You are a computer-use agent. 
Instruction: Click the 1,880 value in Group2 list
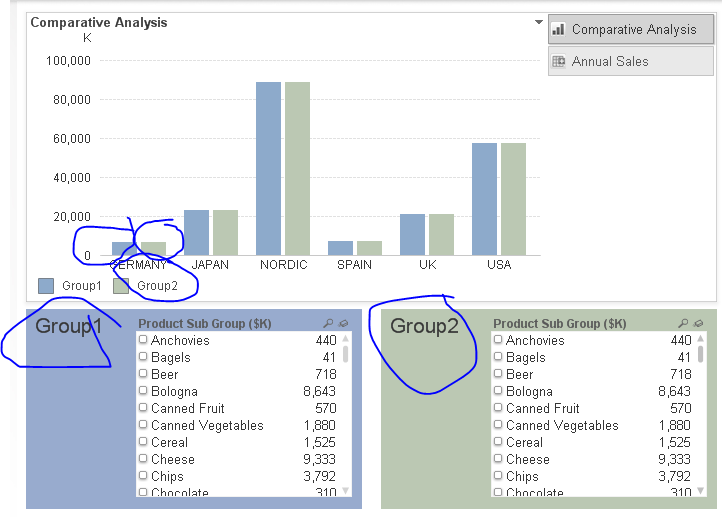click(x=675, y=425)
